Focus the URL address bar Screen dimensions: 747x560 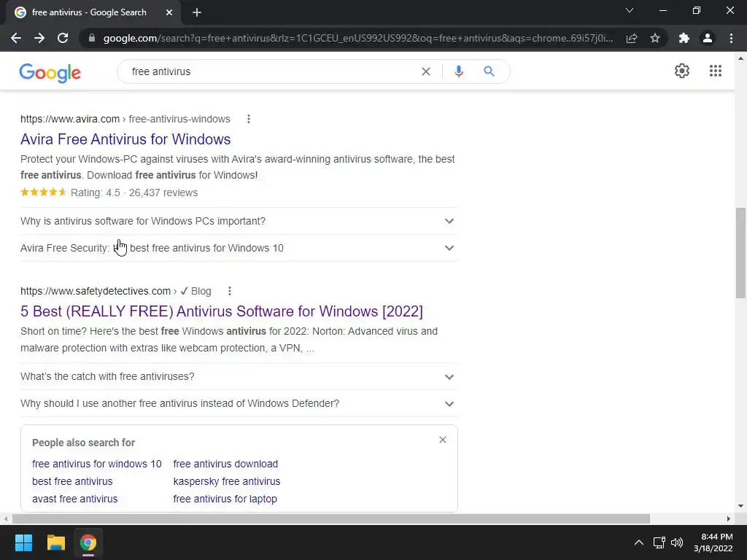[357, 38]
